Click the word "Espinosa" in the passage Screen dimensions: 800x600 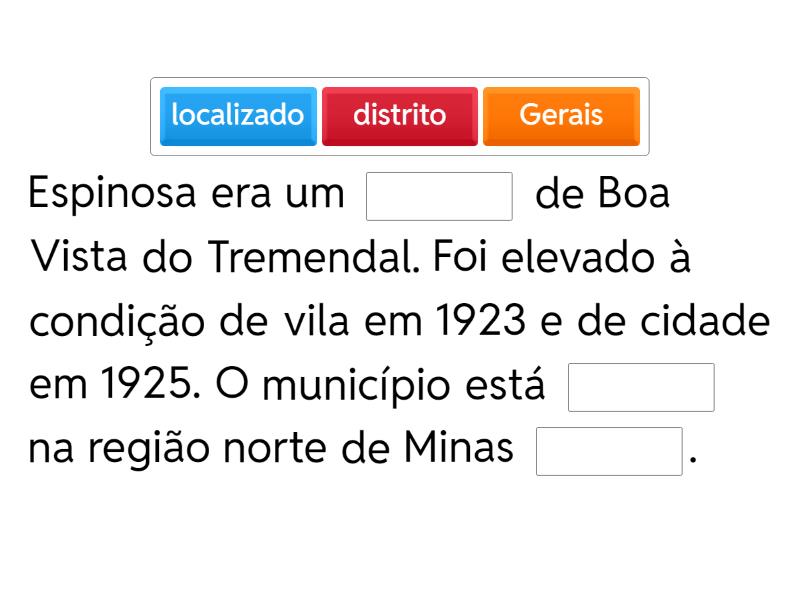(114, 194)
